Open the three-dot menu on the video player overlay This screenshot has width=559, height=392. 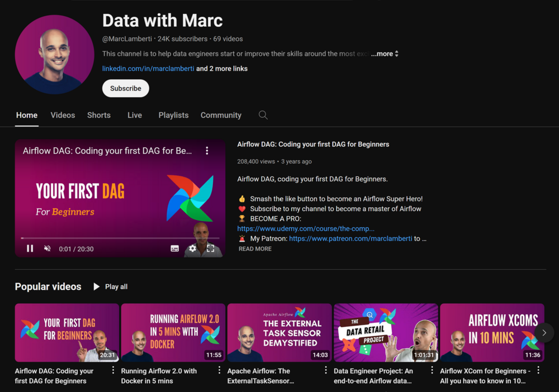[x=207, y=151]
